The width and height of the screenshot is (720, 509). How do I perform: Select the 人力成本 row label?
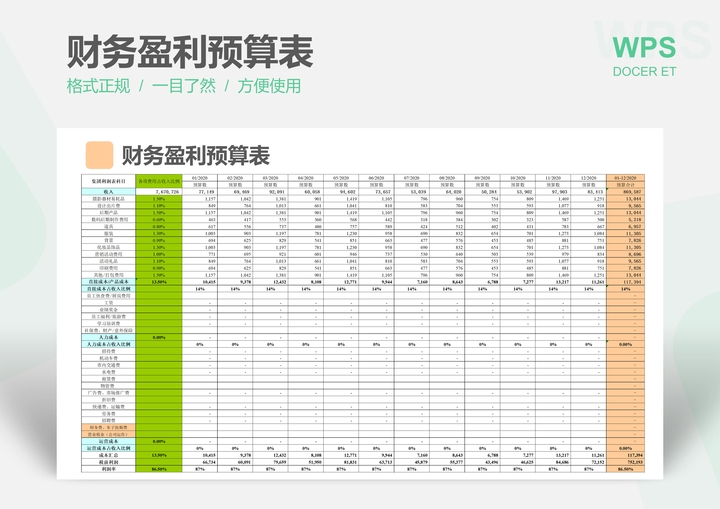click(108, 337)
